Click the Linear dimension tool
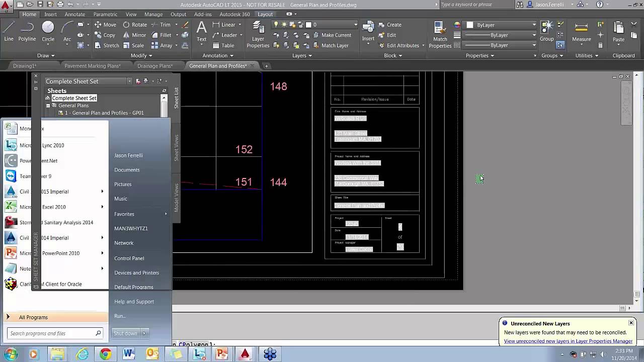The height and width of the screenshot is (362, 644). (x=224, y=25)
